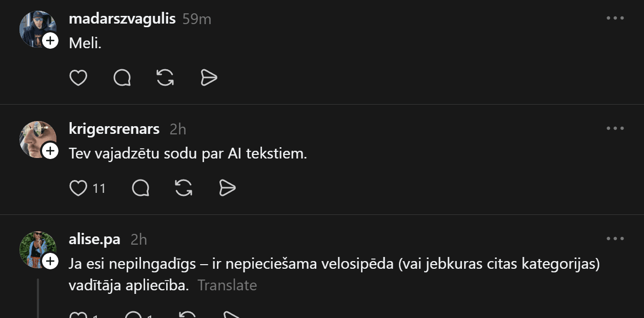Repost krigersrenars's comment
This screenshot has width=644, height=318.
tap(184, 188)
